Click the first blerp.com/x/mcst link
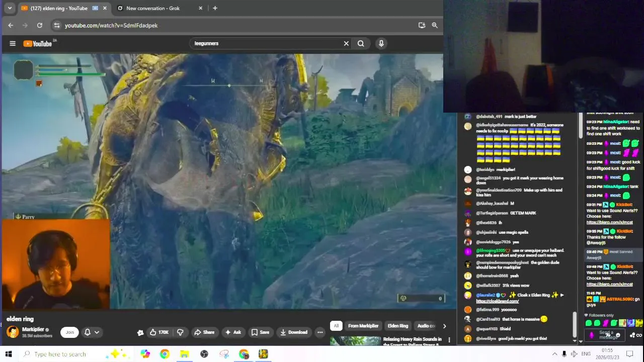This screenshot has height=362, width=644. click(x=609, y=222)
